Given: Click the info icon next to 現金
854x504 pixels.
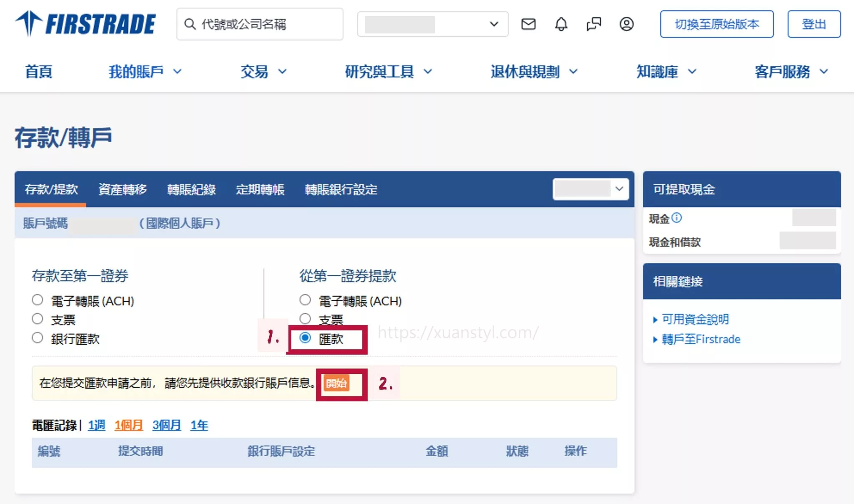Looking at the screenshot, I should pyautogui.click(x=677, y=218).
